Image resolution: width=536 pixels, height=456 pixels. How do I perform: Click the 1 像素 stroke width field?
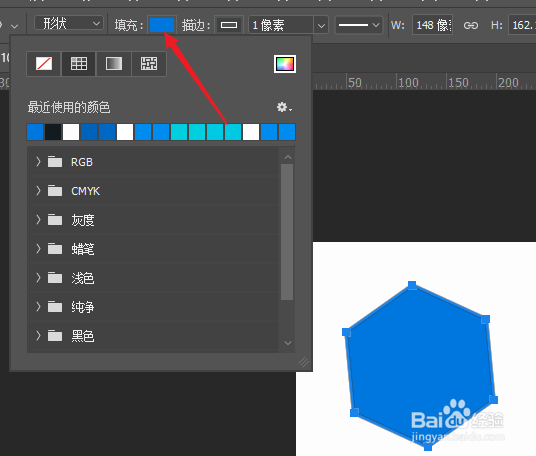(281, 25)
